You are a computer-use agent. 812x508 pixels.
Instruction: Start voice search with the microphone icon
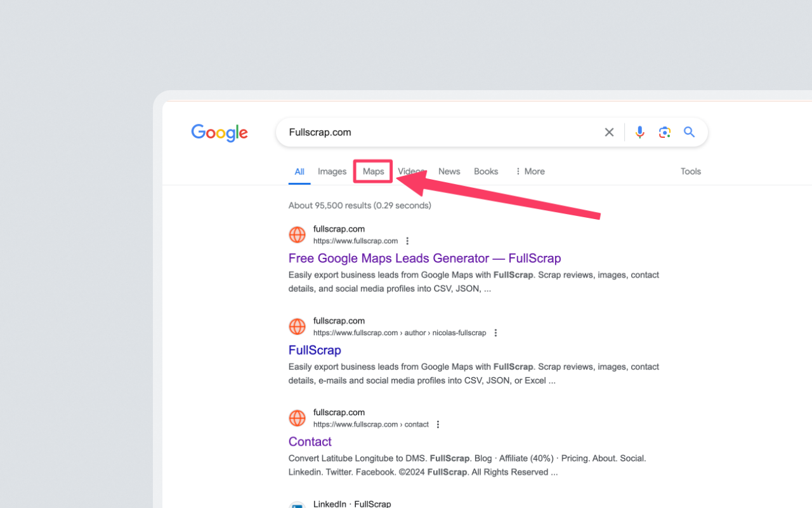(640, 132)
